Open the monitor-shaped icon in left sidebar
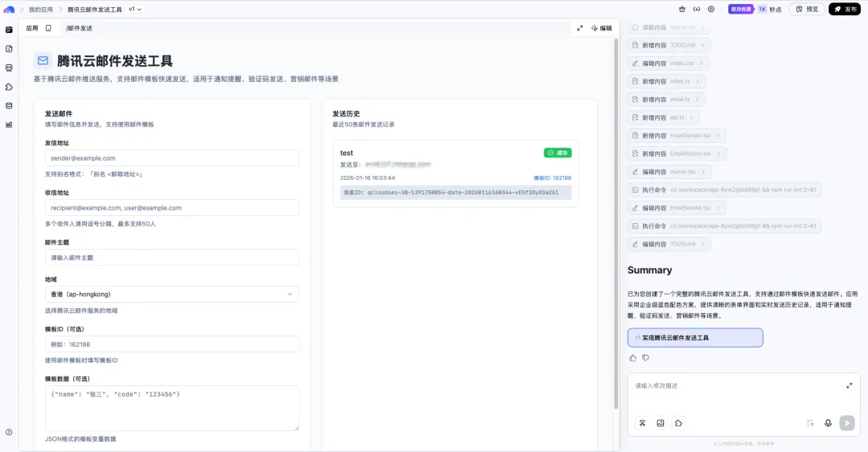Screen dimensions: 868x452 click(x=9, y=67)
